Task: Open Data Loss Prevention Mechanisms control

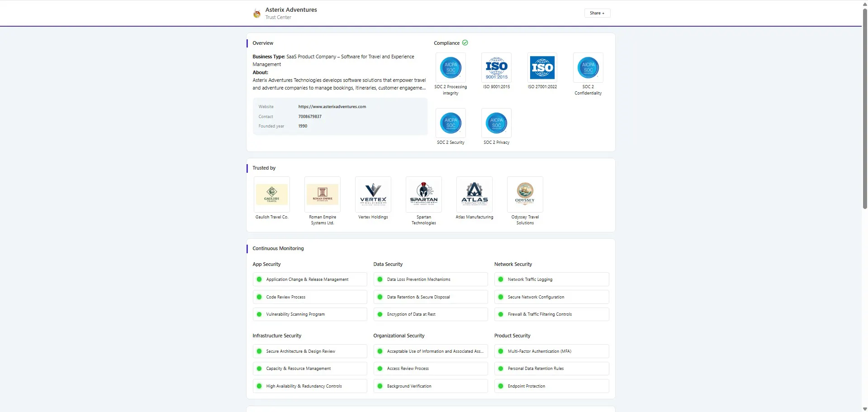Action: 431,279
